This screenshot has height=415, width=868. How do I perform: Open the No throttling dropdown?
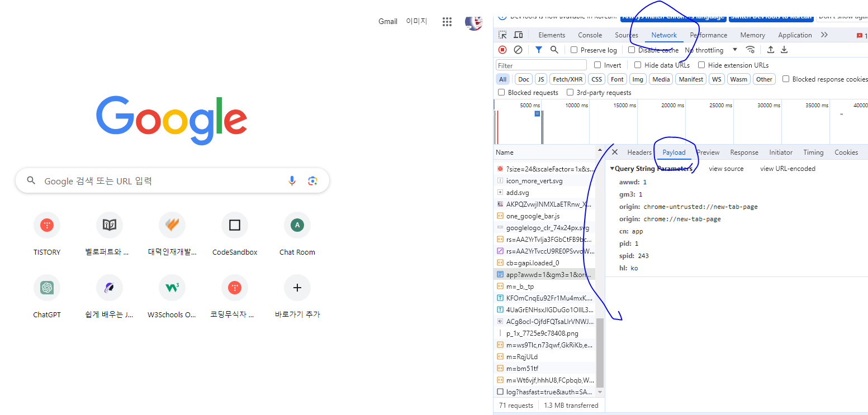711,50
